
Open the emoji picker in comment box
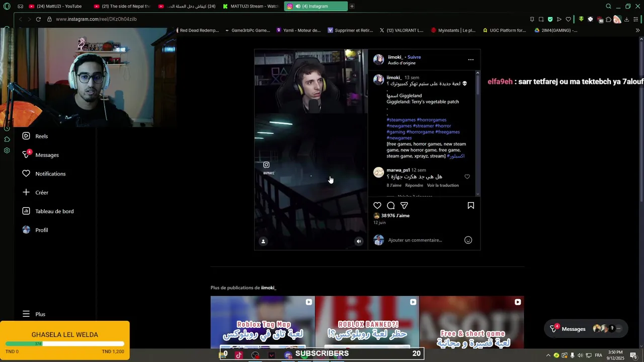[x=468, y=240]
